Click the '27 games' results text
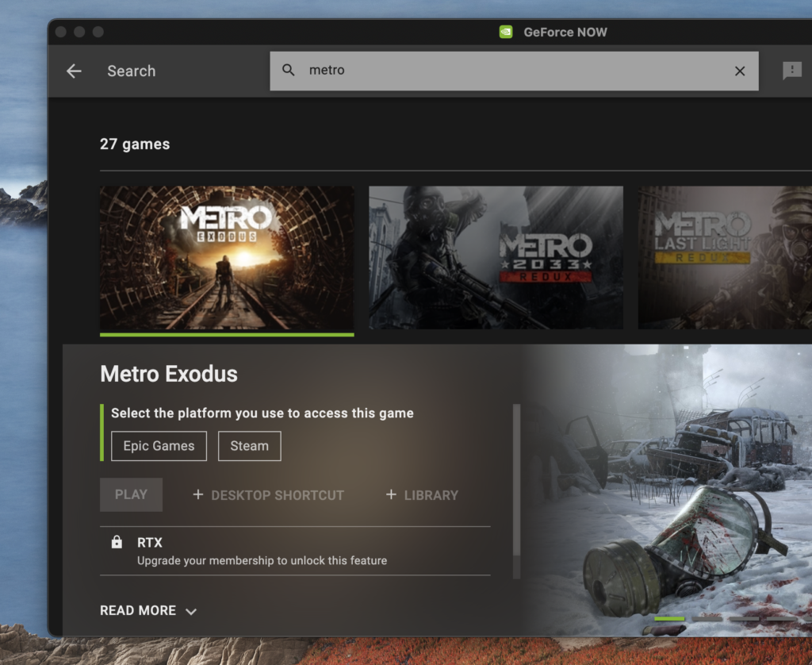Image resolution: width=812 pixels, height=665 pixels. [135, 144]
